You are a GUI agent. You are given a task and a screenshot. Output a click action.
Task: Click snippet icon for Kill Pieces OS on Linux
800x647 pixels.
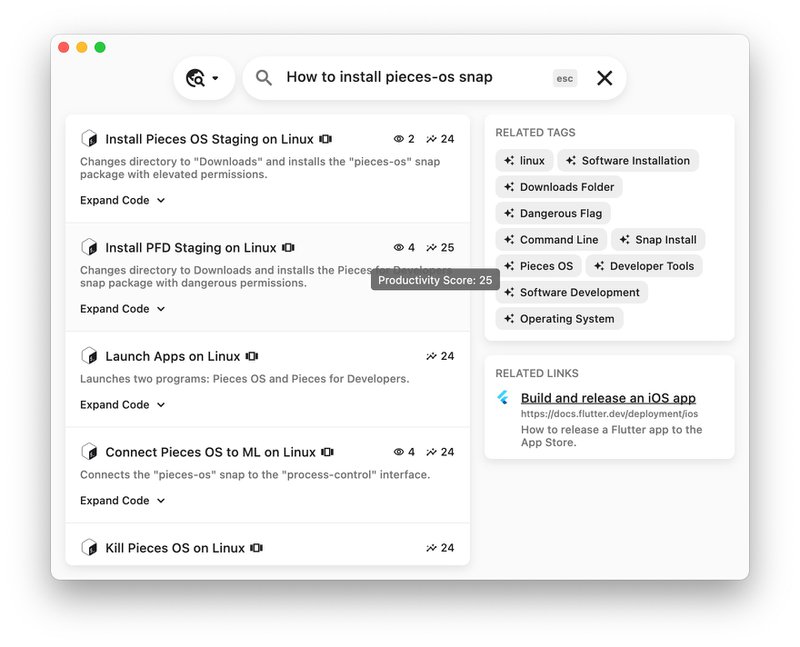[x=89, y=548]
